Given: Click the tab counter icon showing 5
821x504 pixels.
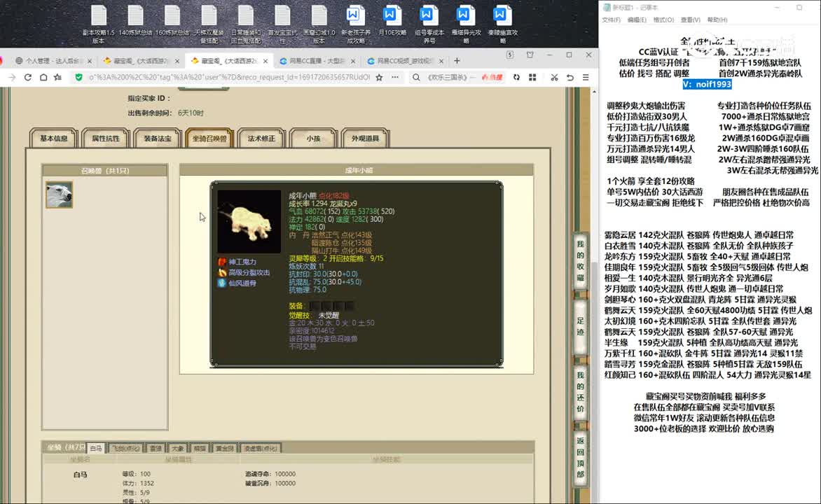Looking at the screenshot, I should coord(510,55).
